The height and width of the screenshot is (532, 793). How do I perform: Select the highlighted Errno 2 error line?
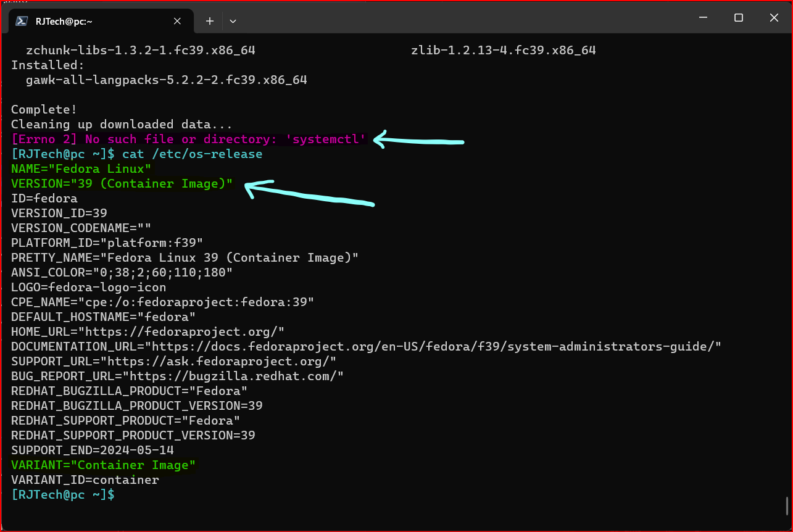coord(185,139)
